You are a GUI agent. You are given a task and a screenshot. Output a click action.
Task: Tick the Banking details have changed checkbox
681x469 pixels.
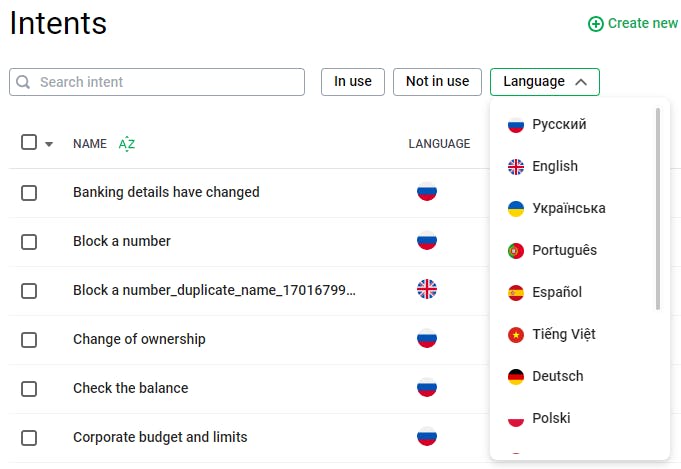click(x=29, y=192)
